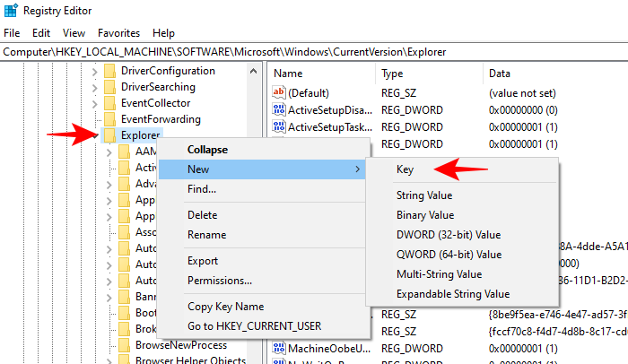Expand the DriverSearching tree node

(94, 87)
